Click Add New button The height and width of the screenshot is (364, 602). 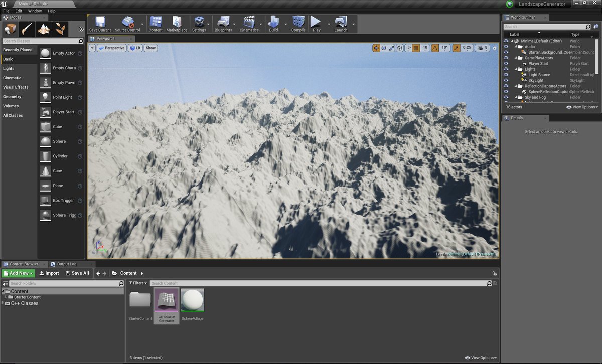(18, 273)
